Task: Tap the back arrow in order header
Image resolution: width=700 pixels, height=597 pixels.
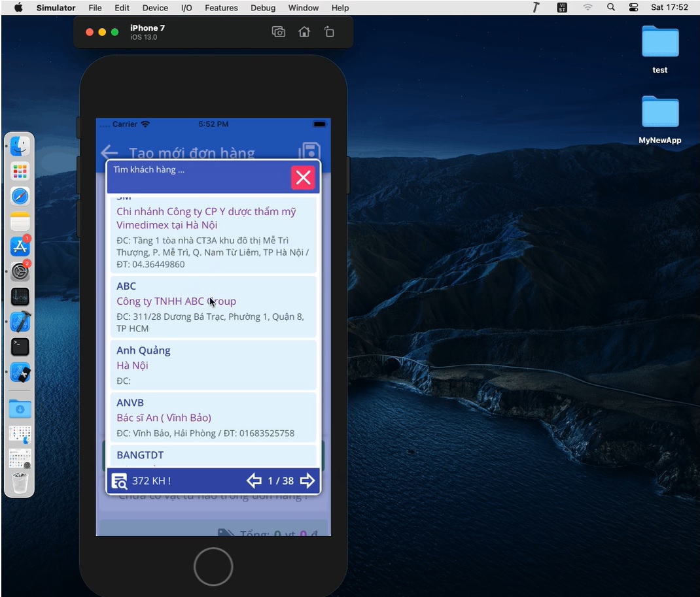Action: pyautogui.click(x=109, y=153)
